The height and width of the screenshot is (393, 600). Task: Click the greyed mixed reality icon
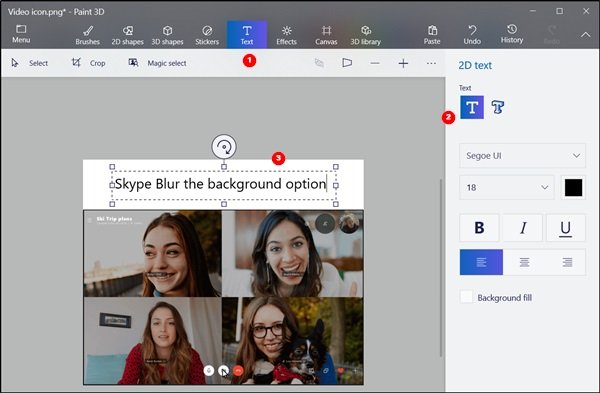click(x=319, y=63)
